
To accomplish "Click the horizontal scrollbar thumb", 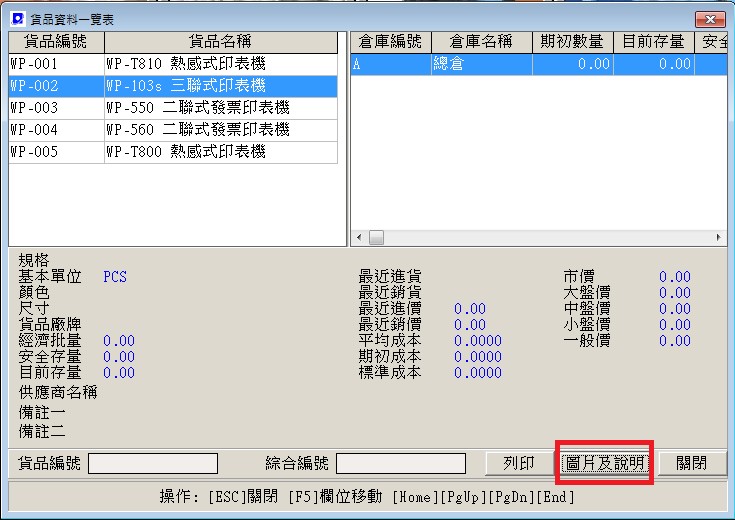I will (x=376, y=238).
